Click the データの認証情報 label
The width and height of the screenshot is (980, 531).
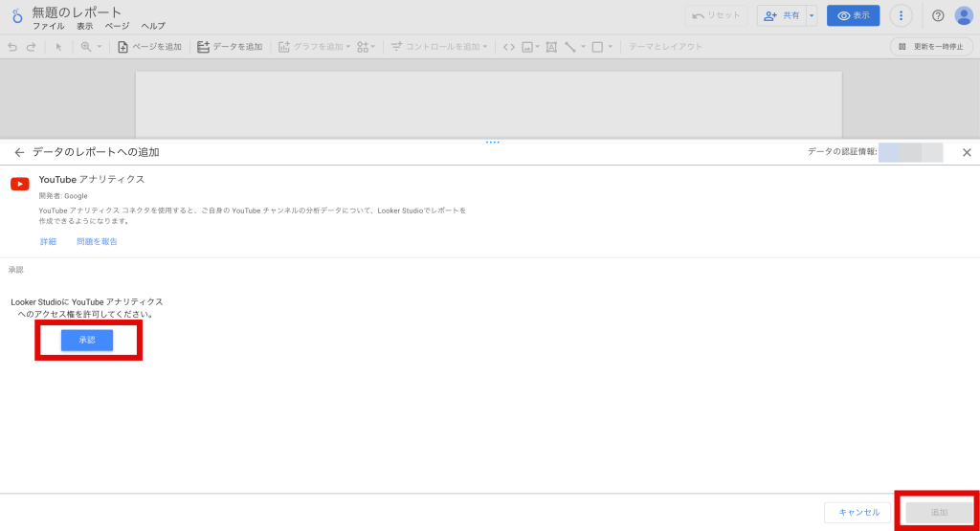(842, 152)
